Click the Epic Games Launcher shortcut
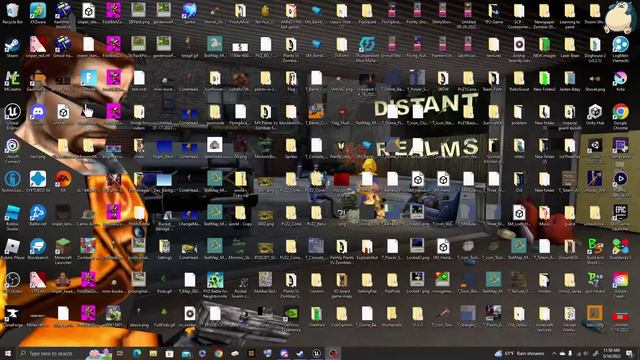The image size is (640, 360). (x=620, y=217)
